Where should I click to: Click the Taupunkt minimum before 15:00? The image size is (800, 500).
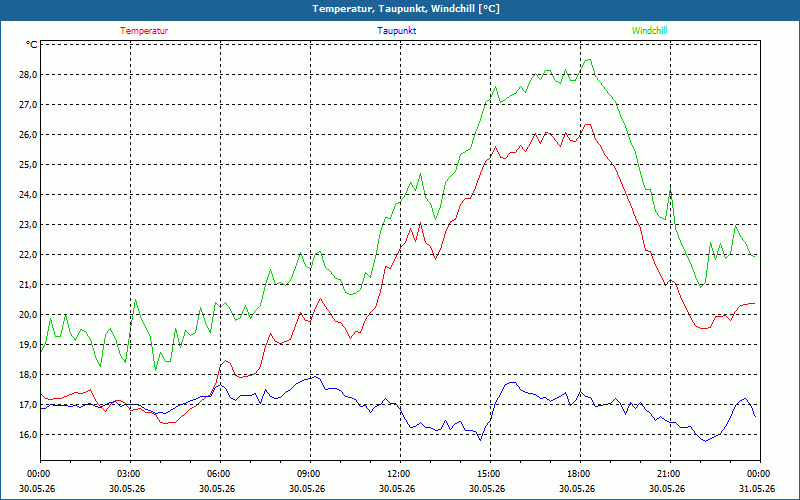480,440
